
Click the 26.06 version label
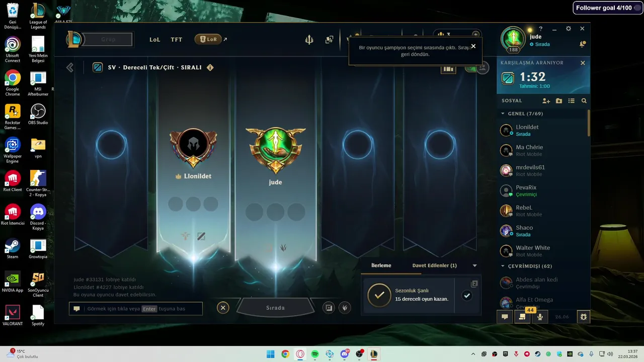[562, 317]
